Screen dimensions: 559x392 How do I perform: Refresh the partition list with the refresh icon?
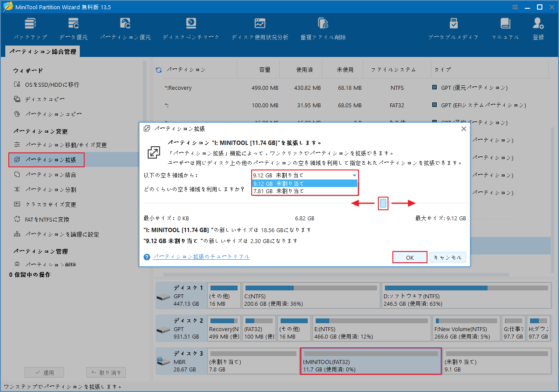(x=158, y=69)
